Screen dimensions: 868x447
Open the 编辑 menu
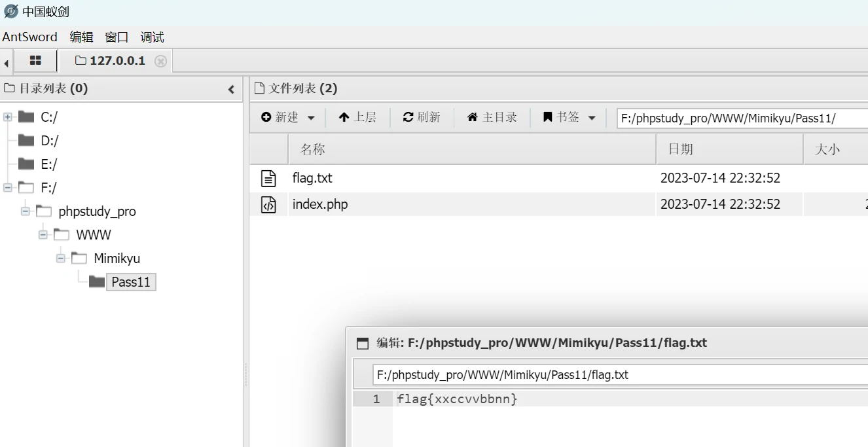(x=81, y=37)
